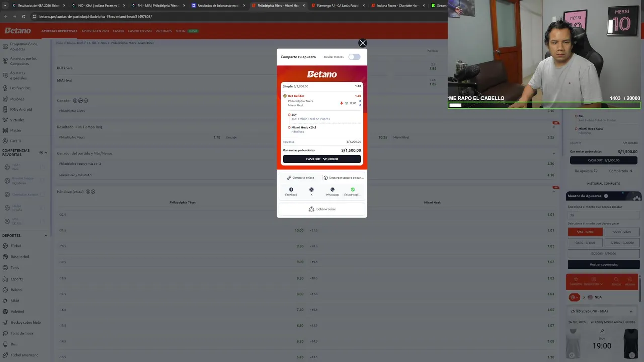Select the S/200 - S/600 winnings range
Image resolution: width=644 pixels, height=362 pixels.
622,232
